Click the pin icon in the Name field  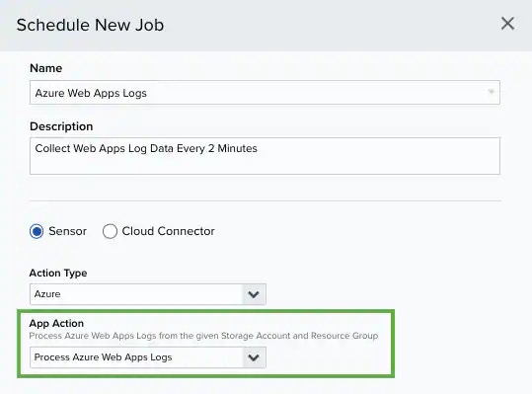coord(491,92)
